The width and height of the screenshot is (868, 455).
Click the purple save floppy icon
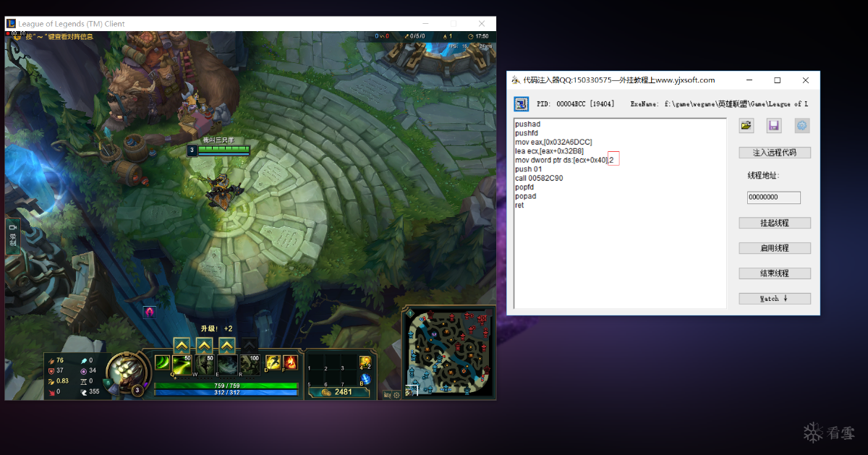click(774, 126)
